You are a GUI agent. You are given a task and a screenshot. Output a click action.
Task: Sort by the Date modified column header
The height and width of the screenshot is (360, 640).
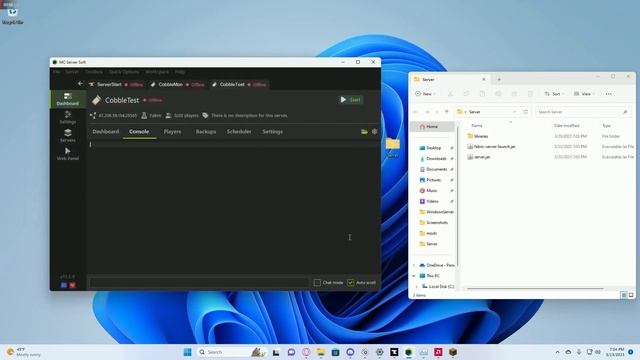pyautogui.click(x=567, y=126)
